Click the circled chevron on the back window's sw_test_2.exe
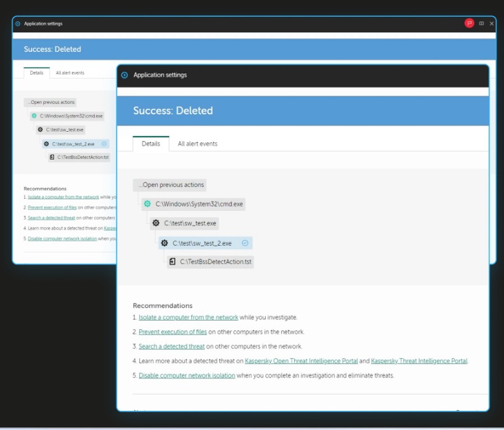Image resolution: width=504 pixels, height=430 pixels. [x=104, y=144]
